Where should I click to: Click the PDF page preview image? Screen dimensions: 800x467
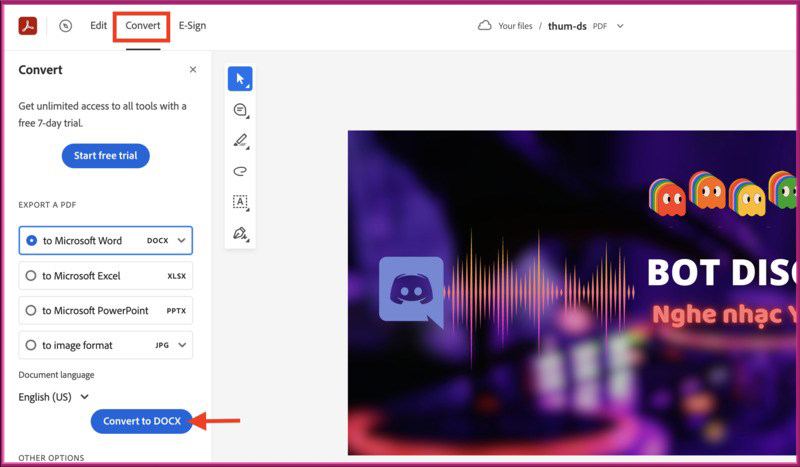pyautogui.click(x=571, y=292)
